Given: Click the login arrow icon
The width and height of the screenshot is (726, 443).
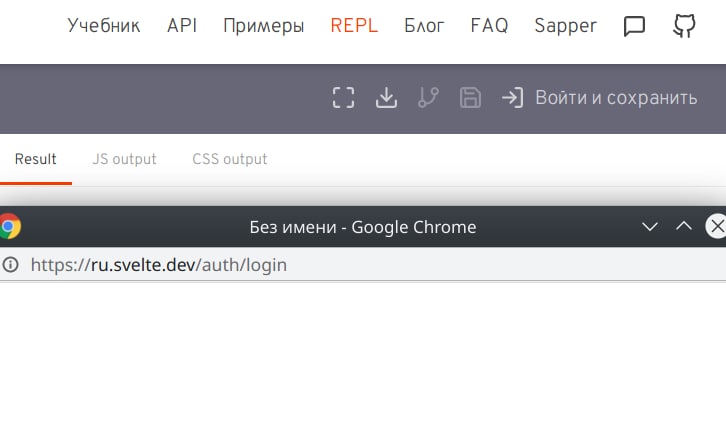Looking at the screenshot, I should pyautogui.click(x=513, y=98).
